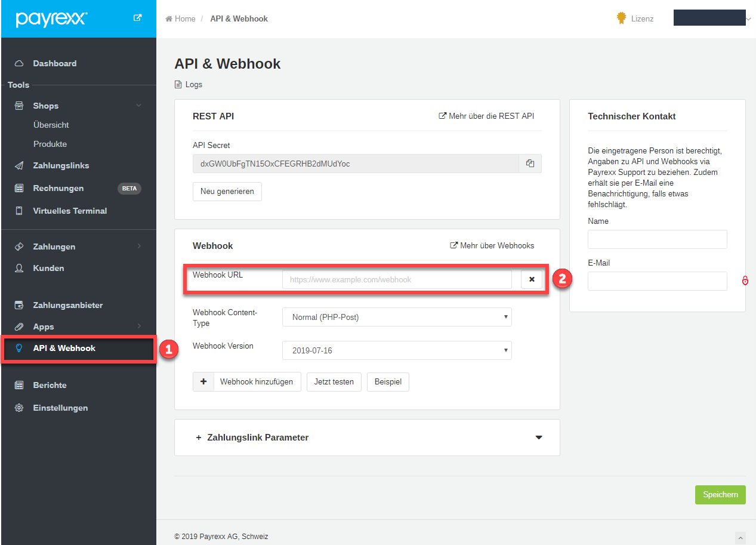Viewport: 756px width, 545px height.
Task: Click the Lizenz link in header
Action: (x=643, y=19)
